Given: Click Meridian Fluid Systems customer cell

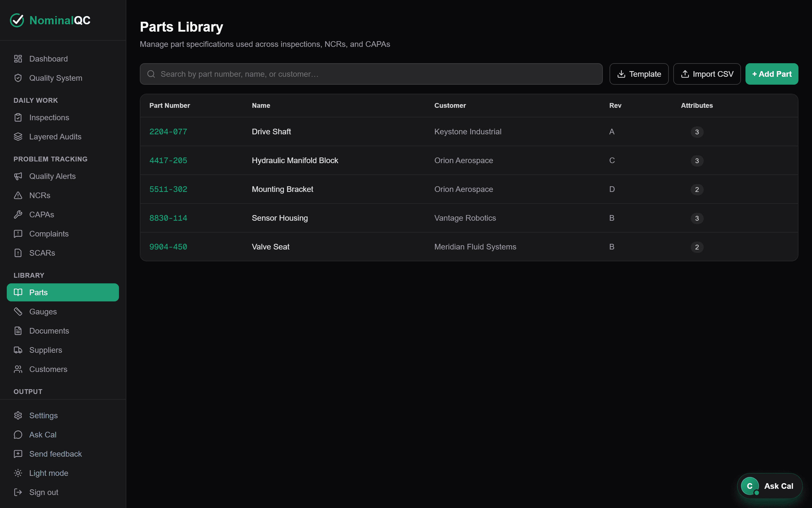Looking at the screenshot, I should (x=475, y=247).
